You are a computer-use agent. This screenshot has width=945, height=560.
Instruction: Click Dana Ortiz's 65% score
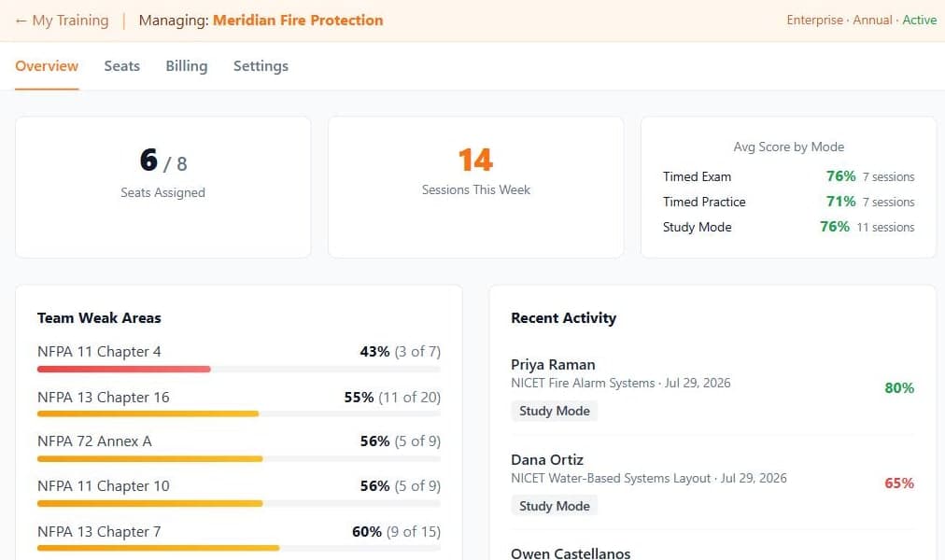(899, 483)
